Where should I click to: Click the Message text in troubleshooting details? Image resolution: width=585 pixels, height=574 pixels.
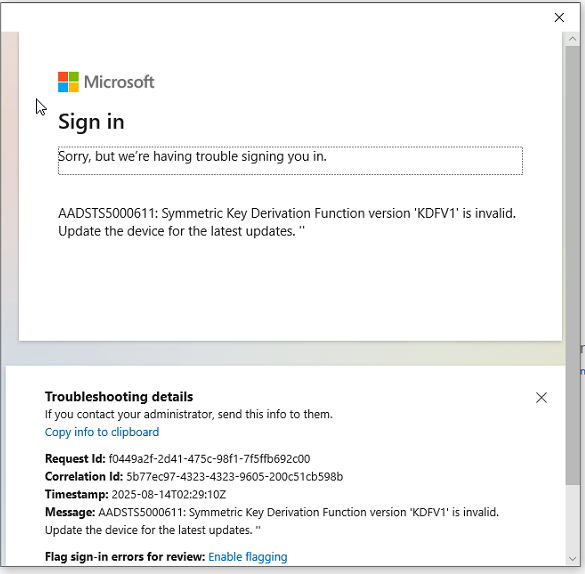pos(272,521)
